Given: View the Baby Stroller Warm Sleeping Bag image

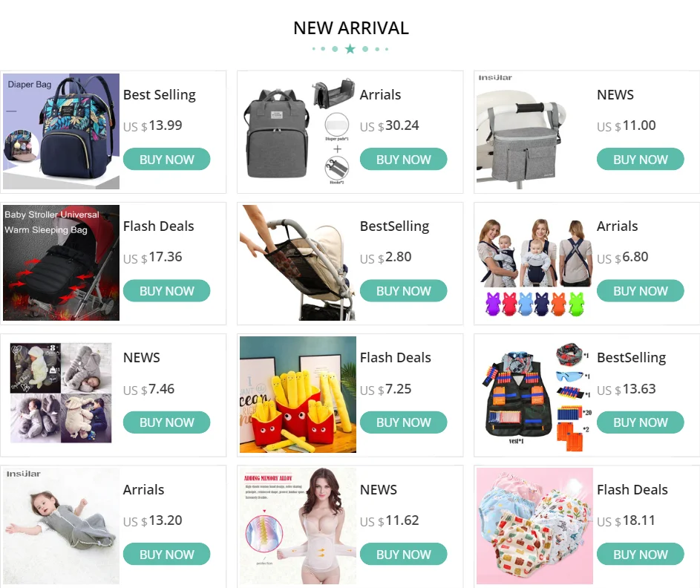Looking at the screenshot, I should [61, 263].
